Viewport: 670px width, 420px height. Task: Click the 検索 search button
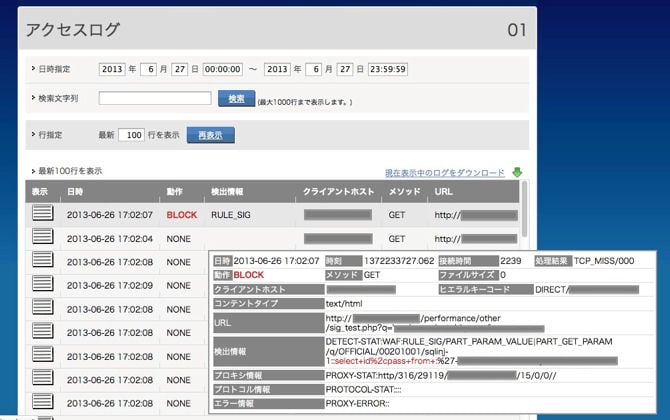click(x=236, y=98)
